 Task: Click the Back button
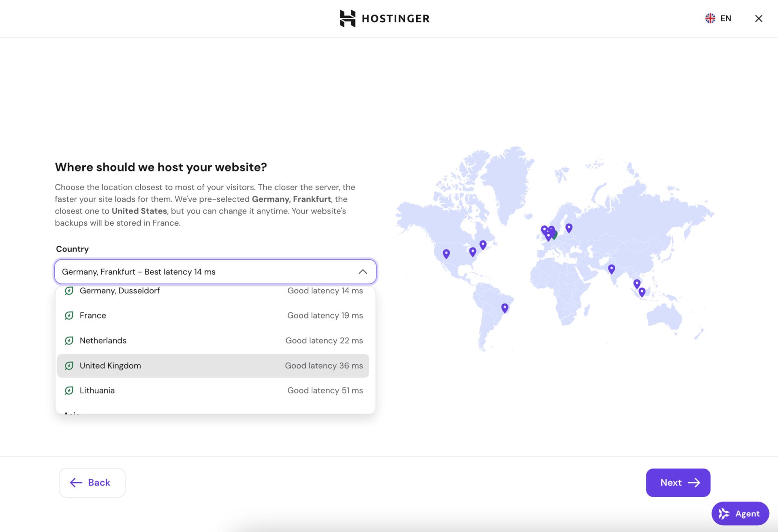tap(92, 483)
